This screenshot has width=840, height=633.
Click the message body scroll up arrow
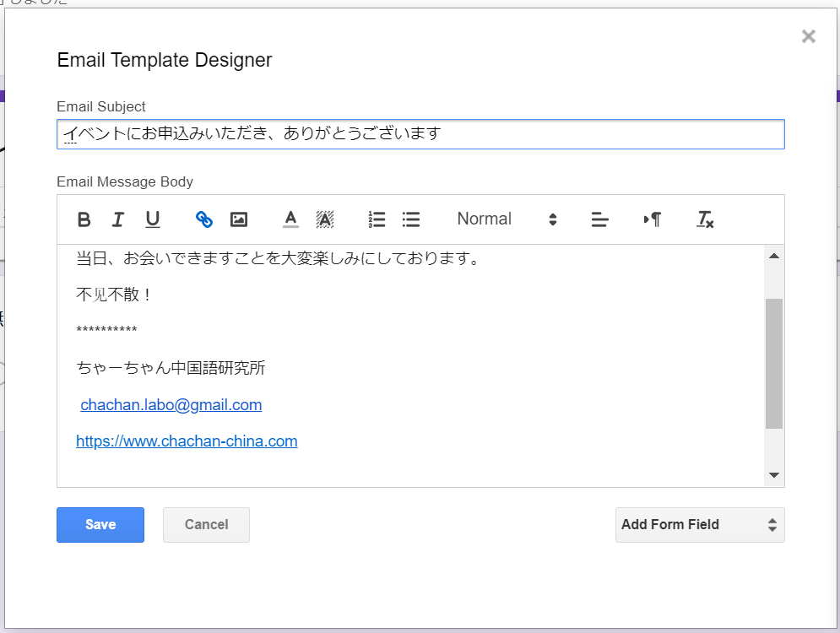pos(773,256)
